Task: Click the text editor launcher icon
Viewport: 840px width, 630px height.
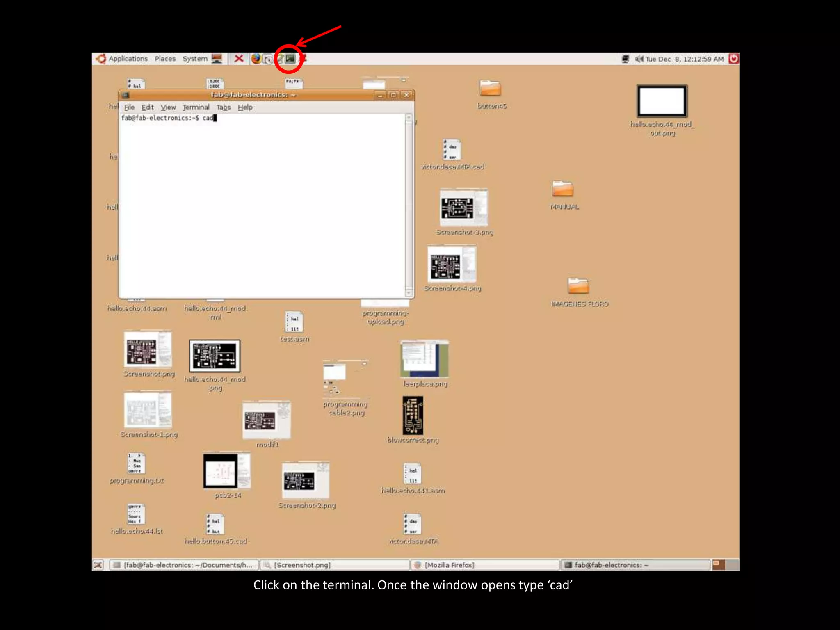Action: point(280,59)
